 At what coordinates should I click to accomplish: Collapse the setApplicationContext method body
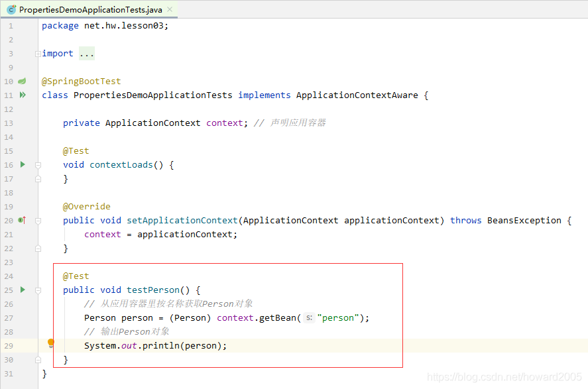[x=38, y=221]
